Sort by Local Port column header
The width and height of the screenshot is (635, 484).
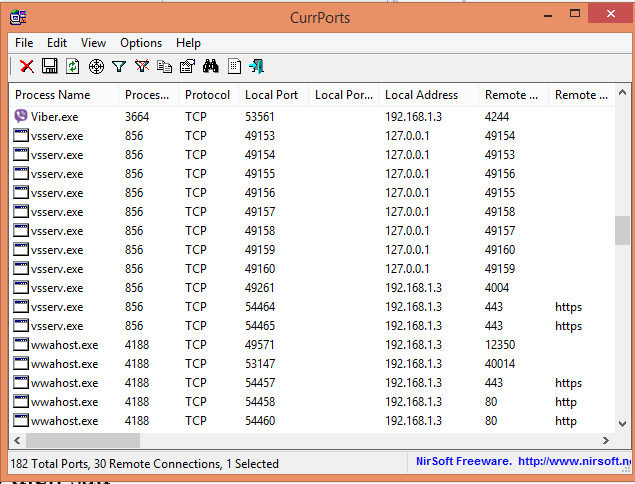(x=273, y=95)
